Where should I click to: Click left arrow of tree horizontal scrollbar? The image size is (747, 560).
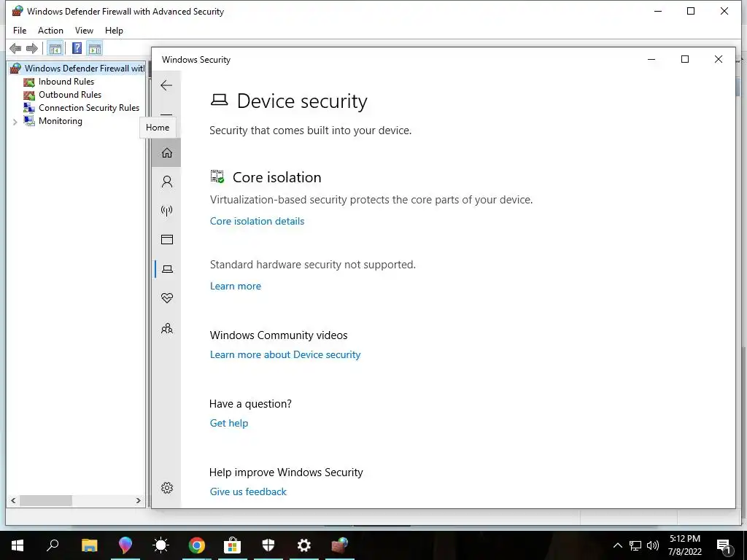point(13,501)
